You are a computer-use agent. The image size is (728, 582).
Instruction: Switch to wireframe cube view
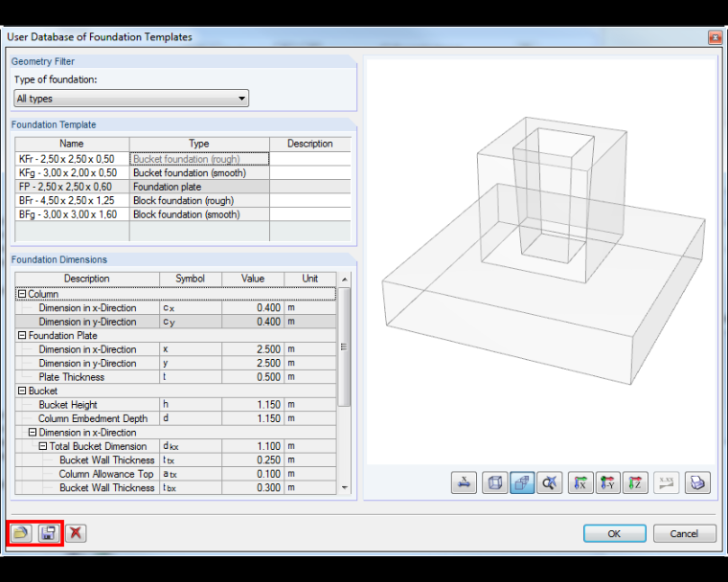tap(495, 482)
